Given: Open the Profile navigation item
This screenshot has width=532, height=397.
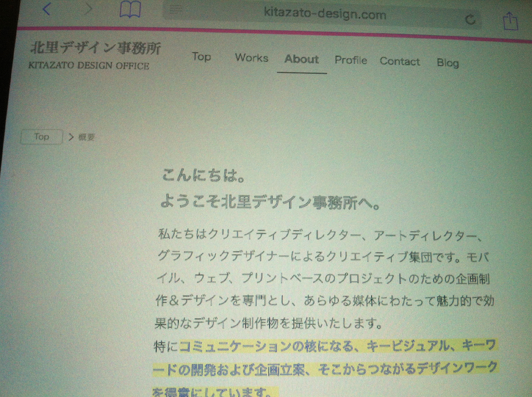Looking at the screenshot, I should point(351,60).
